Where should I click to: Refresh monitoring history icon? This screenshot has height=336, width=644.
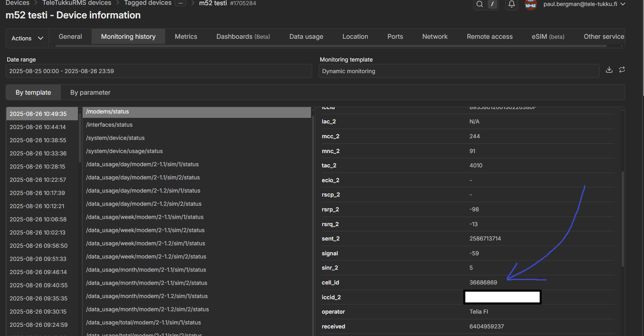(x=622, y=70)
